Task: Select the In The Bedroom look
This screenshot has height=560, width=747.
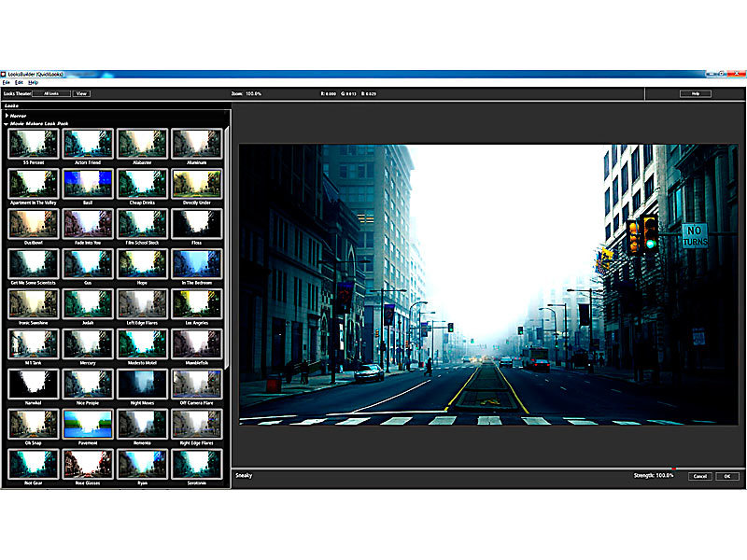Action: click(x=196, y=264)
